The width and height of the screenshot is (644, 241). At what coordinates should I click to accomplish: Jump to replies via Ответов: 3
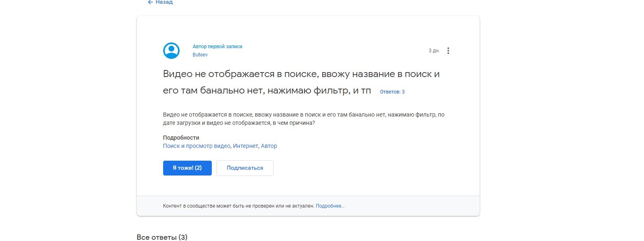[392, 92]
